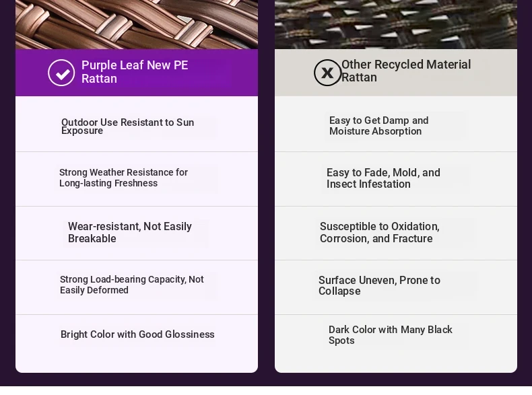Click 'Easy to Fade, Mold, and Insect Infestation'
The width and height of the screenshot is (532, 395).
coord(383,178)
